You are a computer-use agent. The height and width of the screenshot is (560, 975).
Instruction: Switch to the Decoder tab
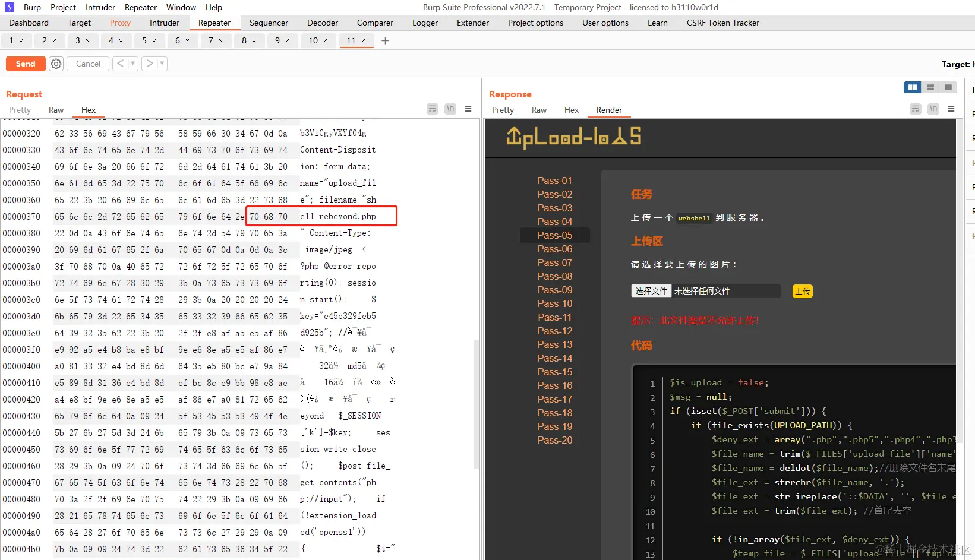pos(323,23)
